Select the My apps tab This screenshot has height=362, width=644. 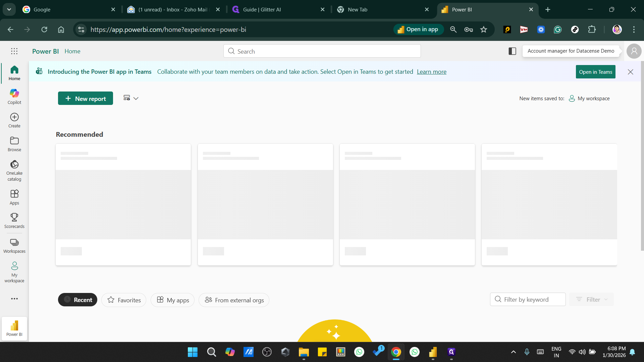(x=173, y=300)
